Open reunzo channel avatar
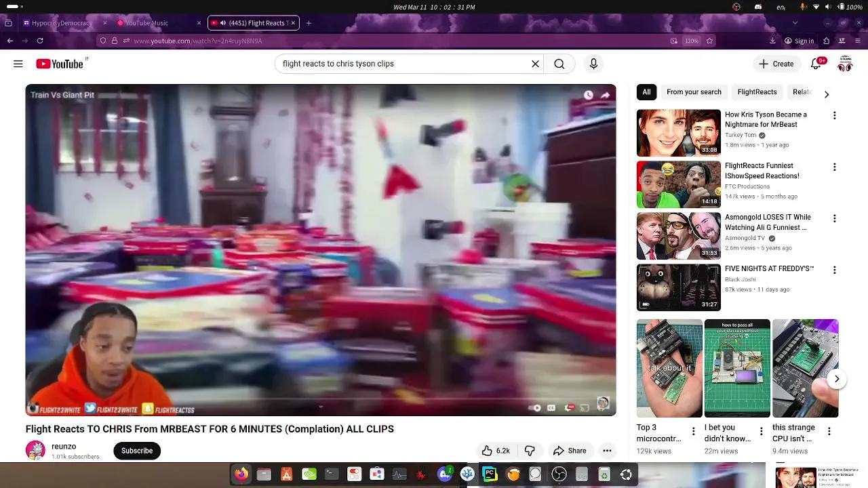 click(x=35, y=451)
